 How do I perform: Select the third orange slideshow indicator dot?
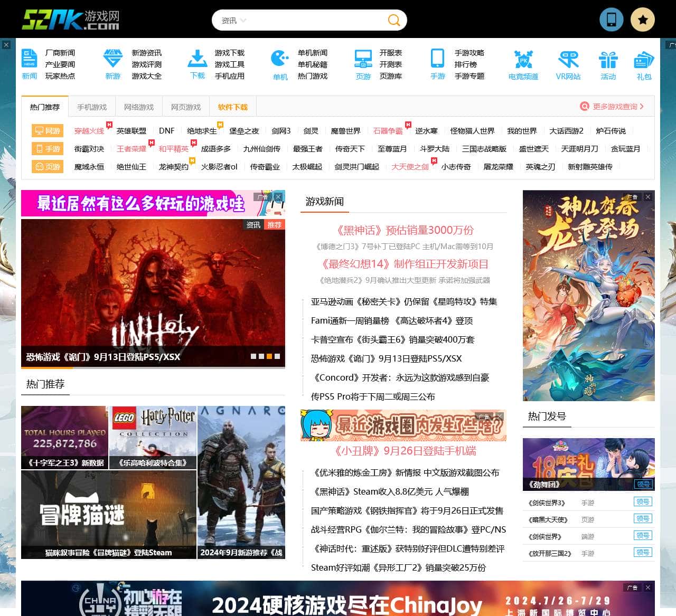click(269, 356)
